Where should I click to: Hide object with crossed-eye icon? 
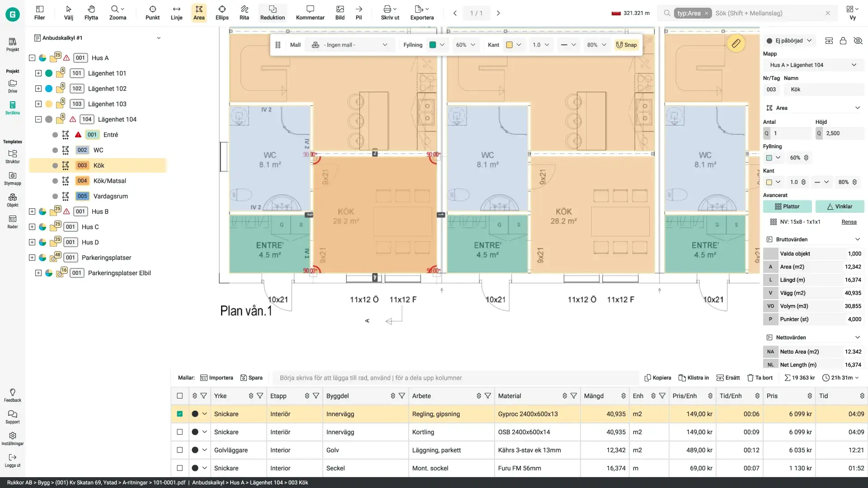tap(858, 41)
